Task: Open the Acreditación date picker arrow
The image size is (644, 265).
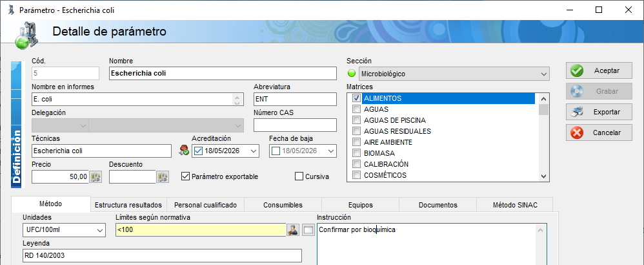Action: pyautogui.click(x=254, y=151)
